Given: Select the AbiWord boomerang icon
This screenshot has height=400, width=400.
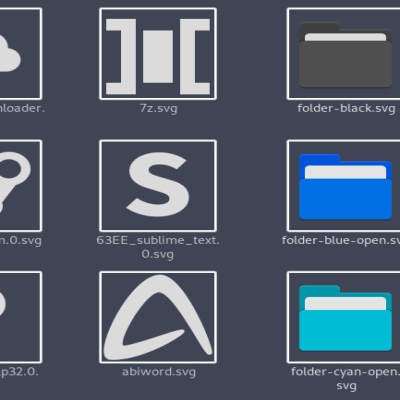Looking at the screenshot, I should tap(158, 317).
